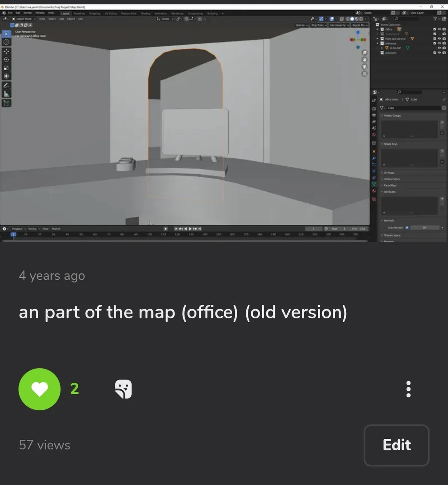Open the Material properties tab icon
448x485 pixels.
(x=374, y=191)
